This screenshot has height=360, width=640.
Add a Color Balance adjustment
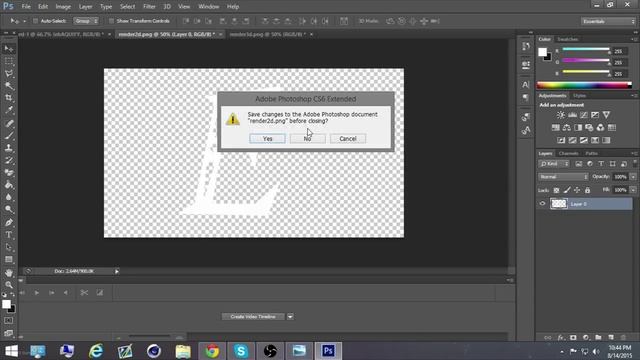pos(567,128)
